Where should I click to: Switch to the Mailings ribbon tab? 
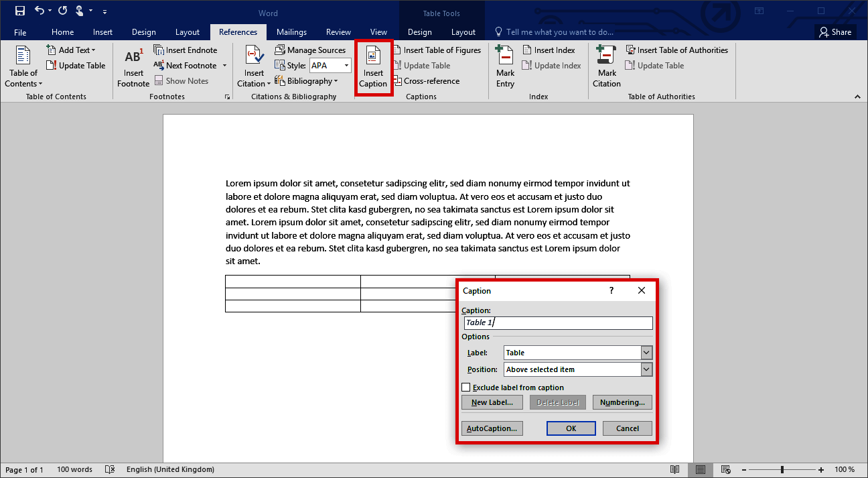[291, 32]
